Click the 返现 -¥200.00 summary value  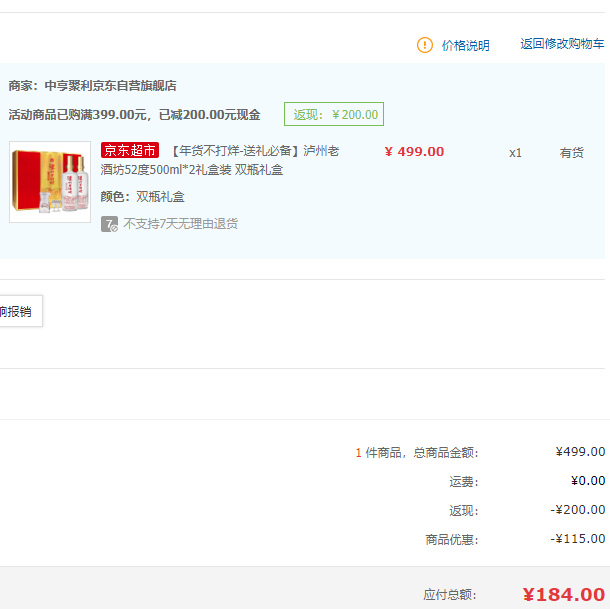point(578,510)
